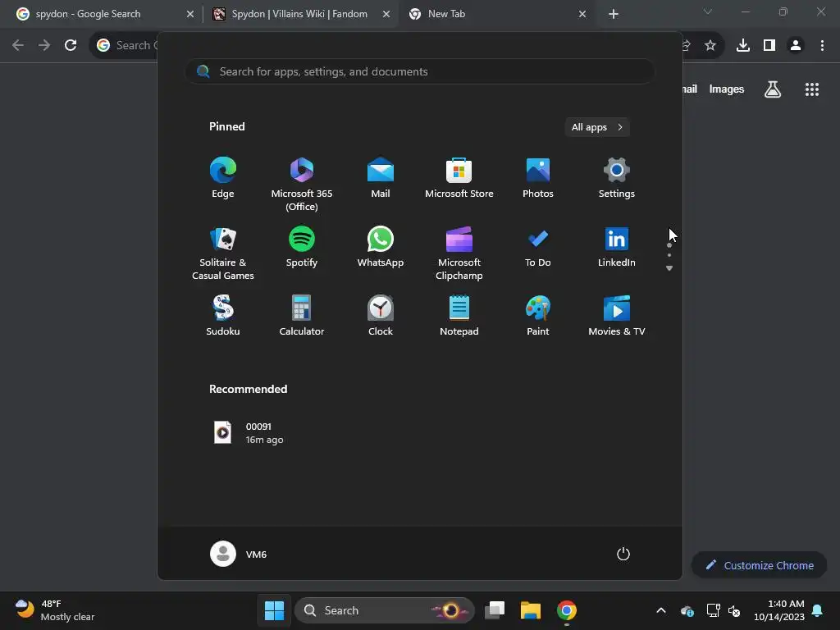The image size is (840, 630).
Task: Click Chrome icon on taskbar
Action: click(566, 610)
